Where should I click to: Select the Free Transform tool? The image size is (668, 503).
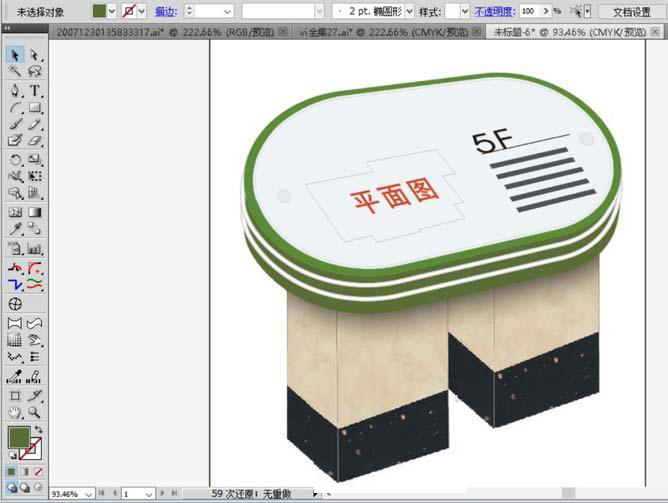[35, 176]
